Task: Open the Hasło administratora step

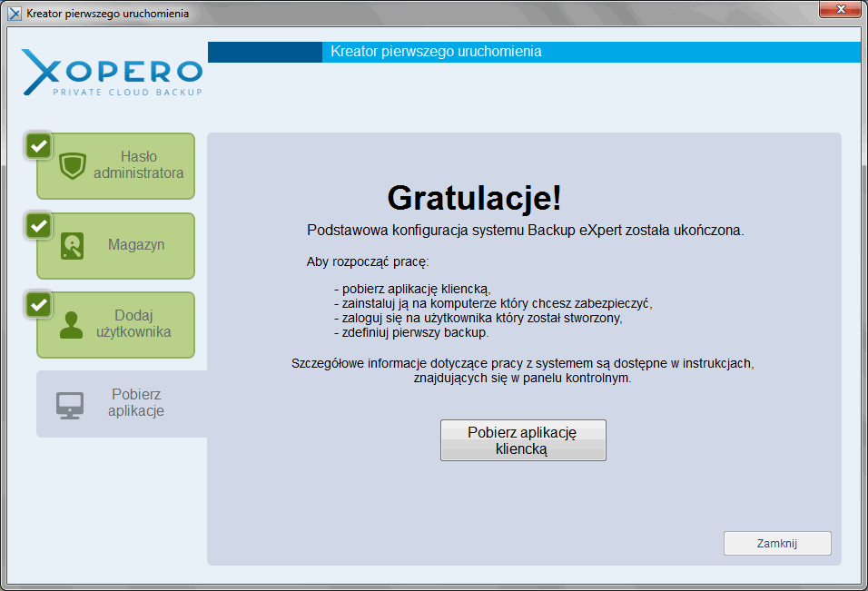Action: [115, 166]
